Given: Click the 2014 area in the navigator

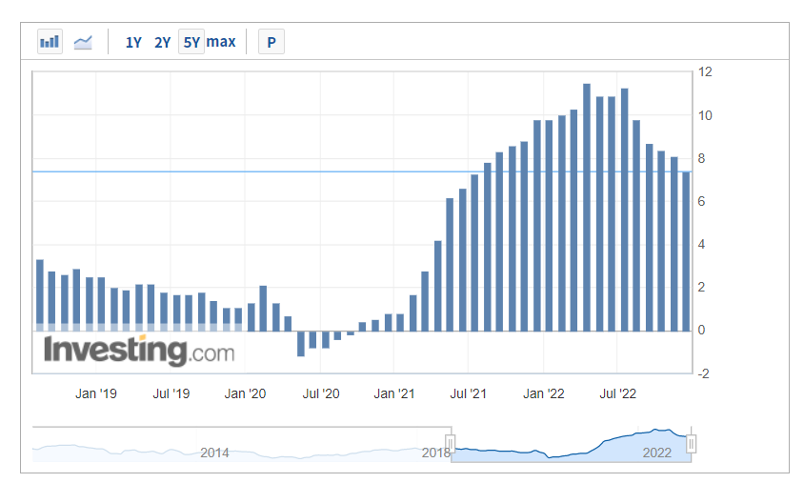Looking at the screenshot, I should (215, 453).
